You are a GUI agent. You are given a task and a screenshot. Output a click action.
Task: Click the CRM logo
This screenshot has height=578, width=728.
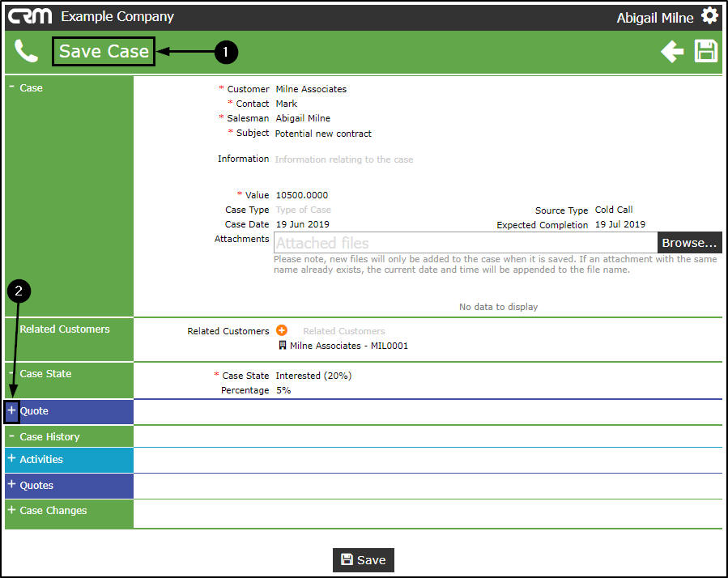pyautogui.click(x=31, y=16)
